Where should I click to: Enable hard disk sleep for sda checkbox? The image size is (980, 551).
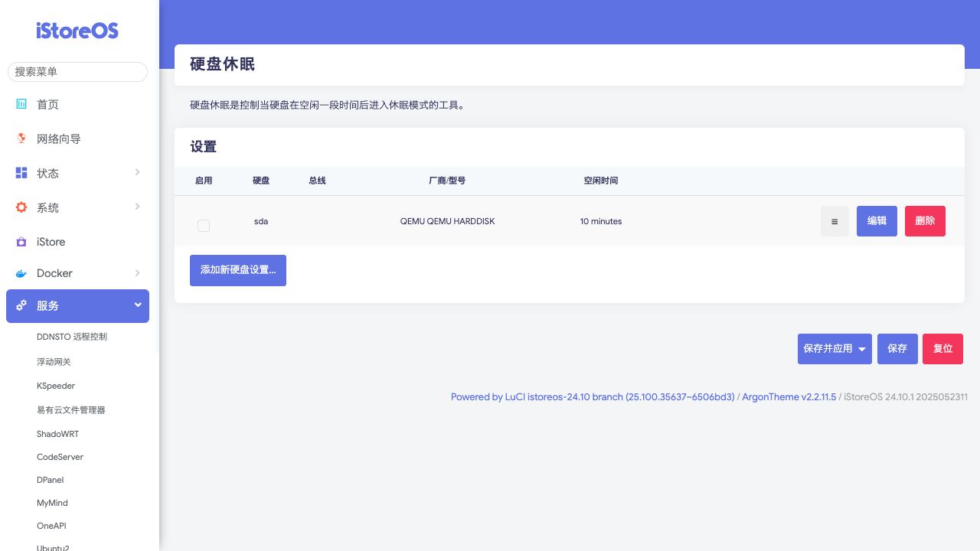click(204, 226)
